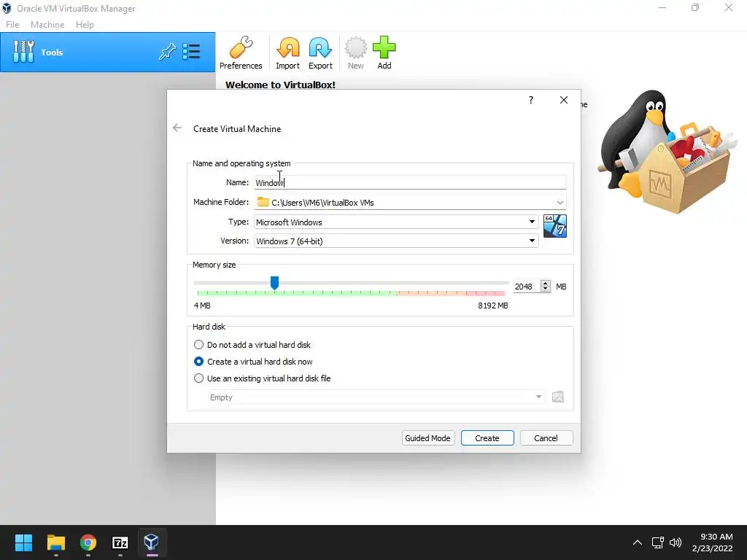The height and width of the screenshot is (560, 747).
Task: Open the Tools list menu icon
Action: click(192, 52)
